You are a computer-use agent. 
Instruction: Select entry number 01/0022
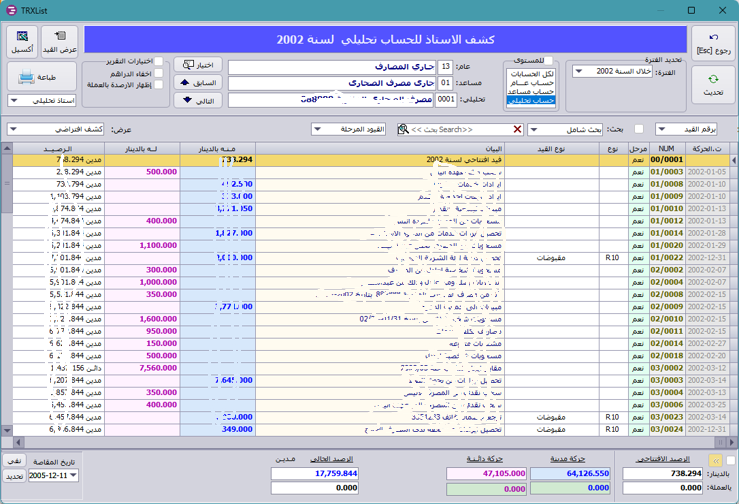(x=666, y=258)
